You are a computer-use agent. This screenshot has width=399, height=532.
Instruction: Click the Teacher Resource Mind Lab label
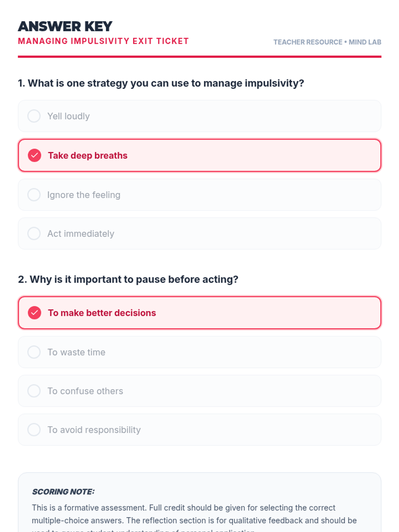point(327,42)
